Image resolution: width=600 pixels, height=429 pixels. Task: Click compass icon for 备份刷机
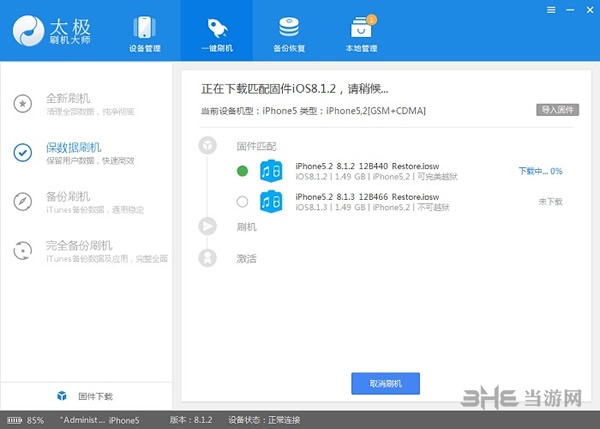(23, 201)
